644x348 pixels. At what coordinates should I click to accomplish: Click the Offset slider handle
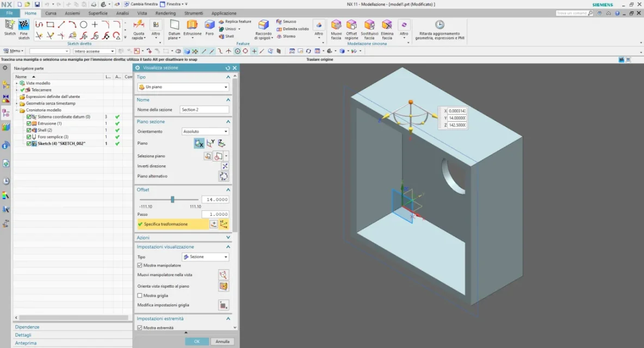coord(172,200)
